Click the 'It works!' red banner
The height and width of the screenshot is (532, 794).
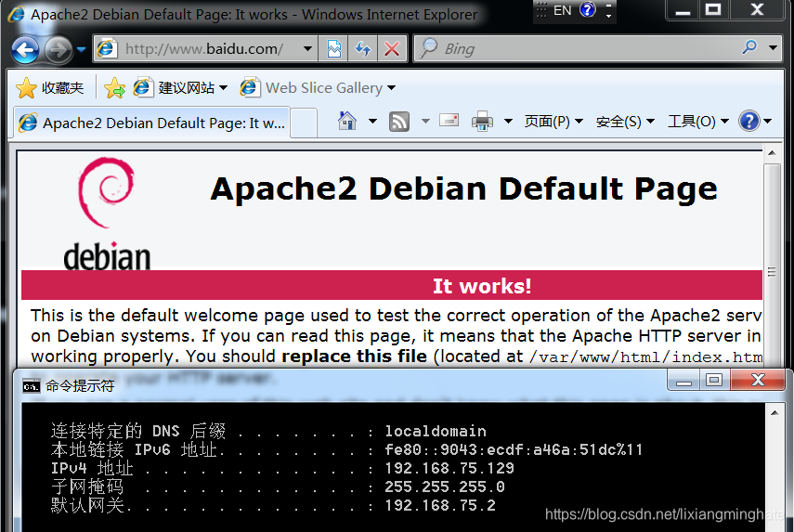[x=392, y=285]
